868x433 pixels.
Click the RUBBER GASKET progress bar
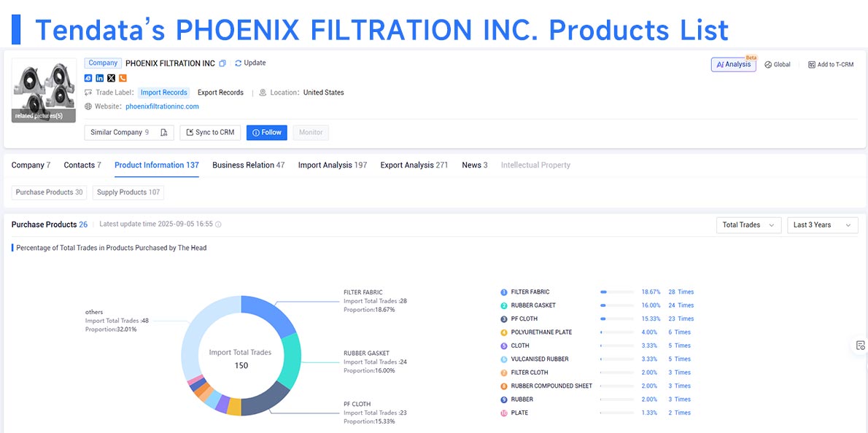pos(617,305)
